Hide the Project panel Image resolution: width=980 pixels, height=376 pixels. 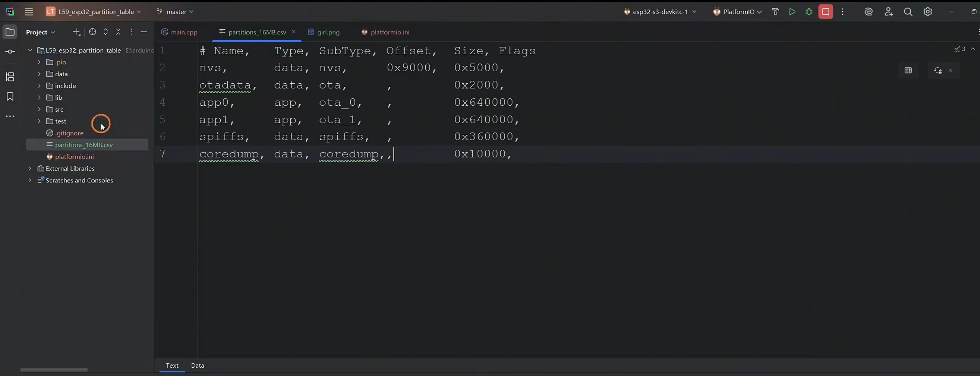point(144,32)
